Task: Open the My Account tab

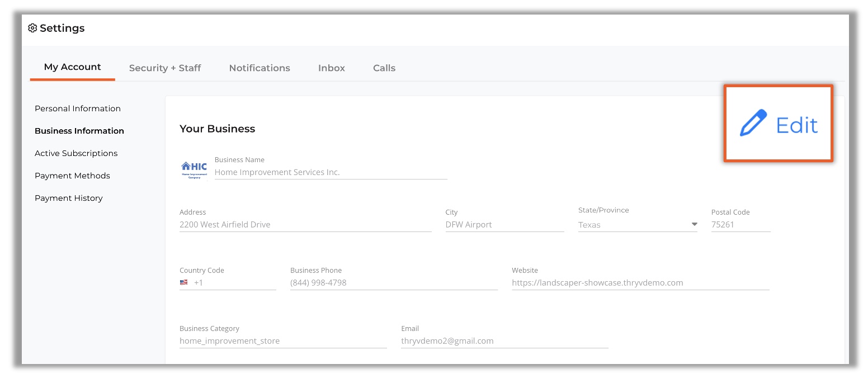Action: (x=73, y=67)
